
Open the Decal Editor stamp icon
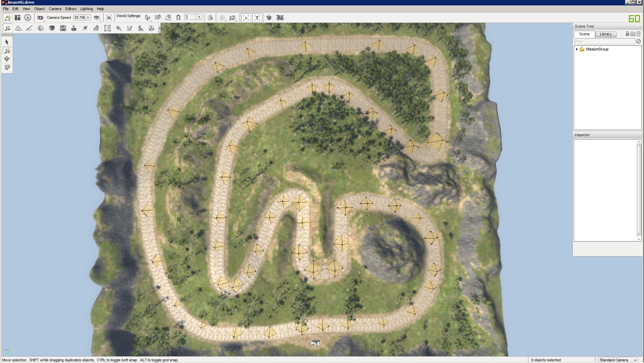(74, 28)
